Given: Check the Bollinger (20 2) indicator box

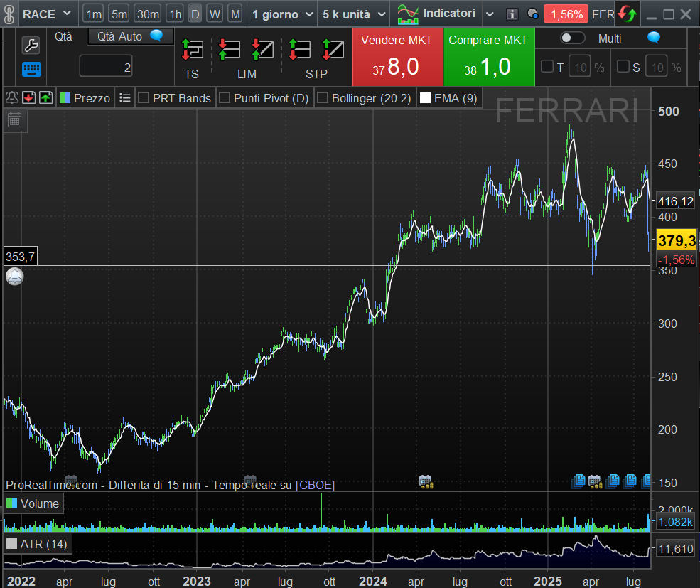Looking at the screenshot, I should click(323, 98).
